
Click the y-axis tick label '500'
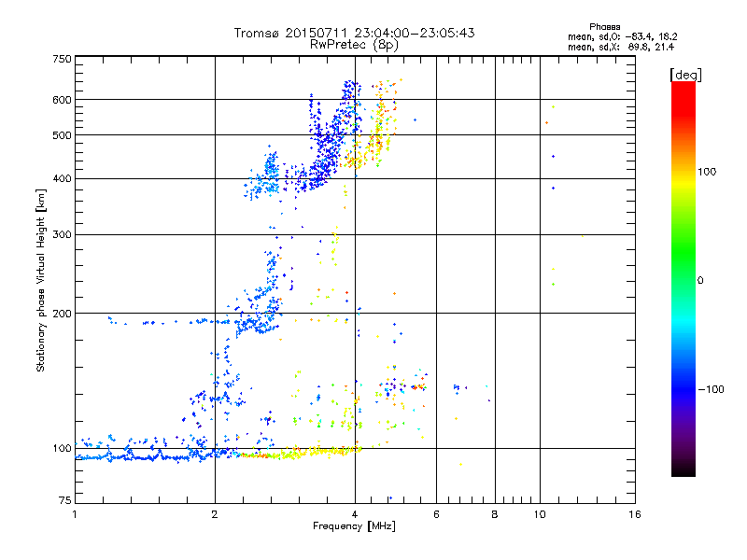tap(62, 135)
